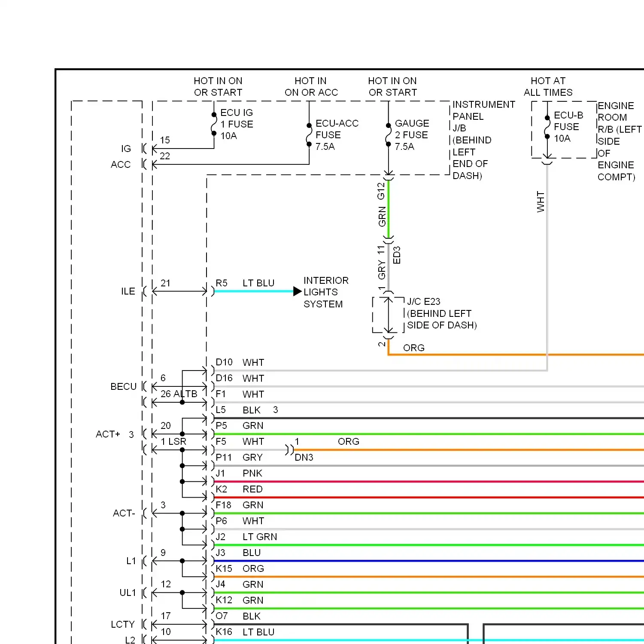This screenshot has height=644, width=644.
Task: Select the J2 LT GRN wire label
Action: pos(246,537)
